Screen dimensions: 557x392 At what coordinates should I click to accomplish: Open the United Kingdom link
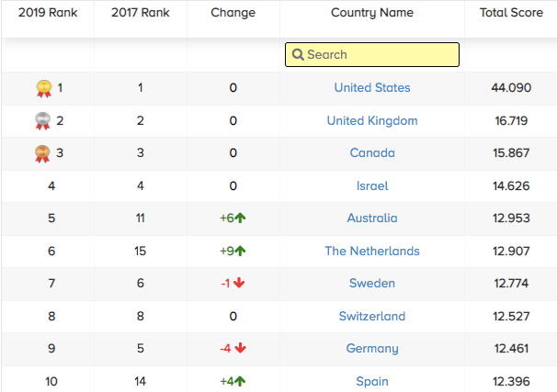click(372, 121)
